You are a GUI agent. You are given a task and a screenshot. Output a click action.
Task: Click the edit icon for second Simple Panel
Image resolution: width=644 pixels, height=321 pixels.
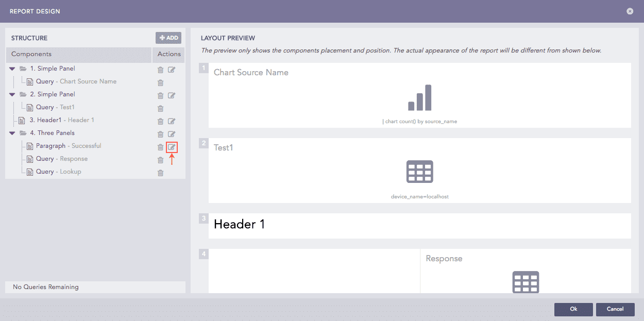click(172, 95)
